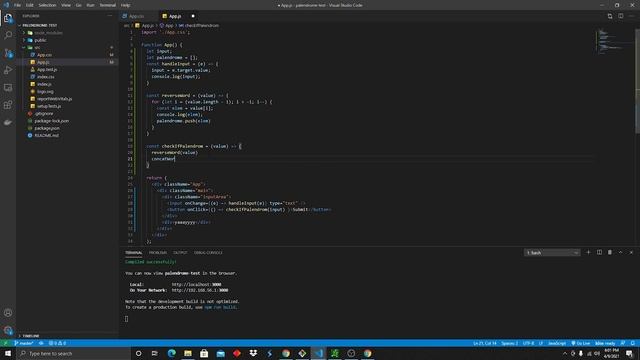Open the Run menu
Screen dimensions: 640x360
(x=91, y=5)
